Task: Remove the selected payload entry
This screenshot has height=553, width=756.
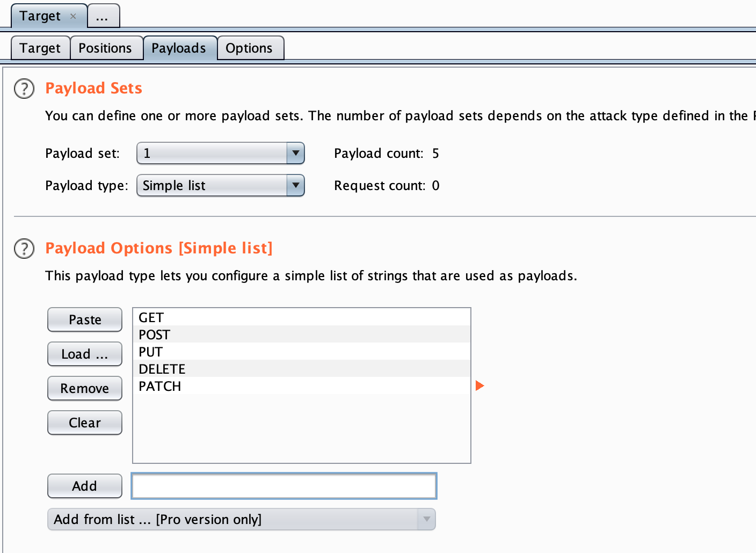Action: pyautogui.click(x=84, y=388)
